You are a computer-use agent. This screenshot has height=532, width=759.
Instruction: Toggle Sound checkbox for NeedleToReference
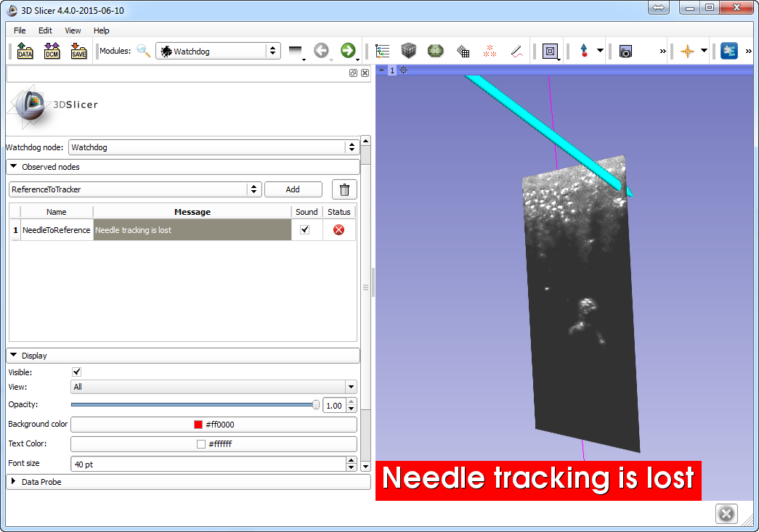[x=305, y=230]
